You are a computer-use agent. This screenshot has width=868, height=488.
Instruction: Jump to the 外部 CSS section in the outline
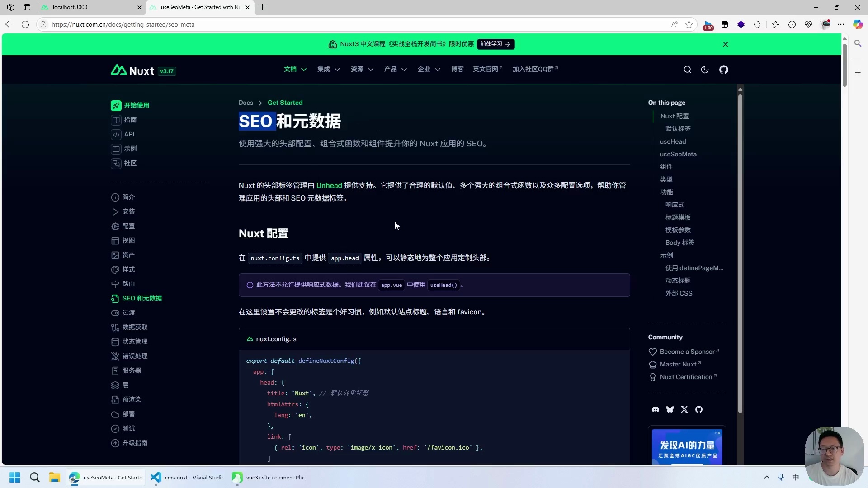[x=679, y=293]
